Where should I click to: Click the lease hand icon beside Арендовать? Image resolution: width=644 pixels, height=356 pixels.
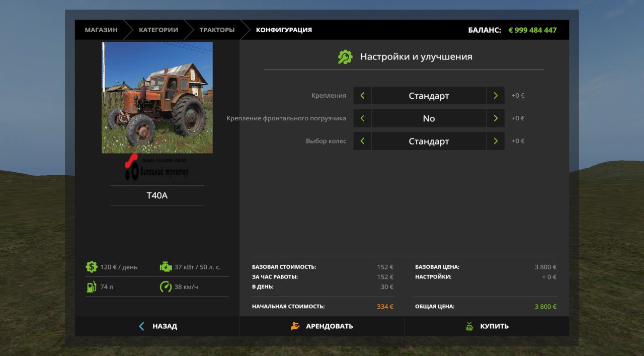295,326
